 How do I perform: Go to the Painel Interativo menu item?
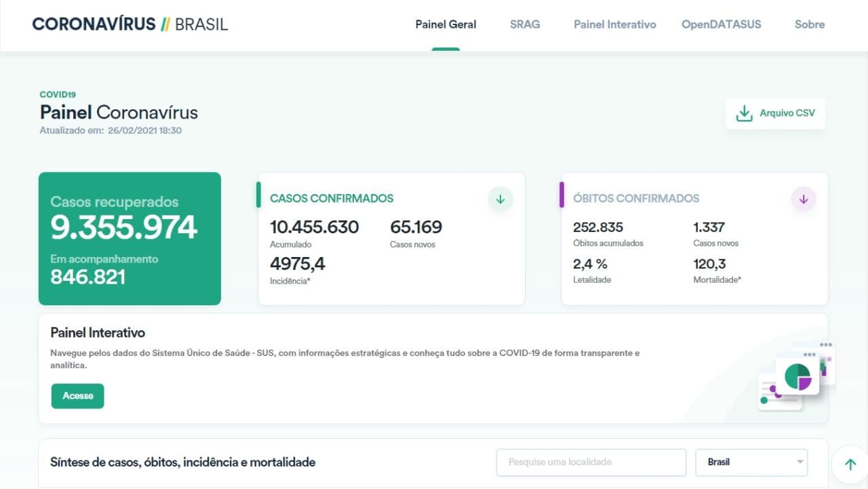614,24
